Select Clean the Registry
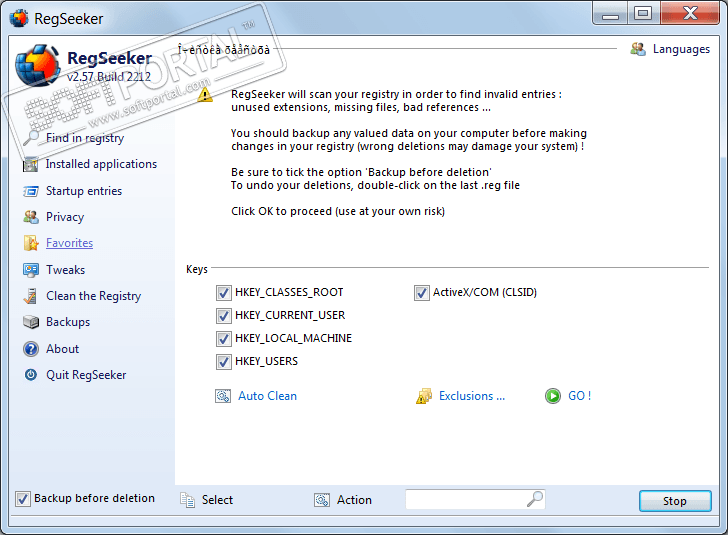Screen dimensions: 728x535 click(93, 296)
